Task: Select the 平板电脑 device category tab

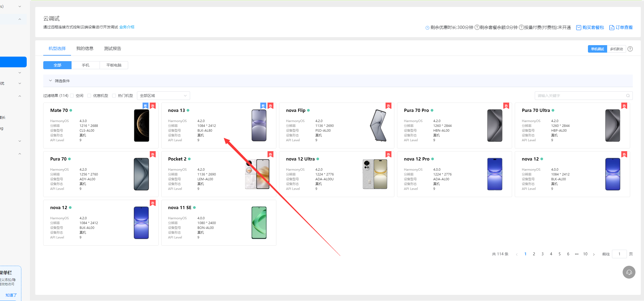Action: coord(114,65)
